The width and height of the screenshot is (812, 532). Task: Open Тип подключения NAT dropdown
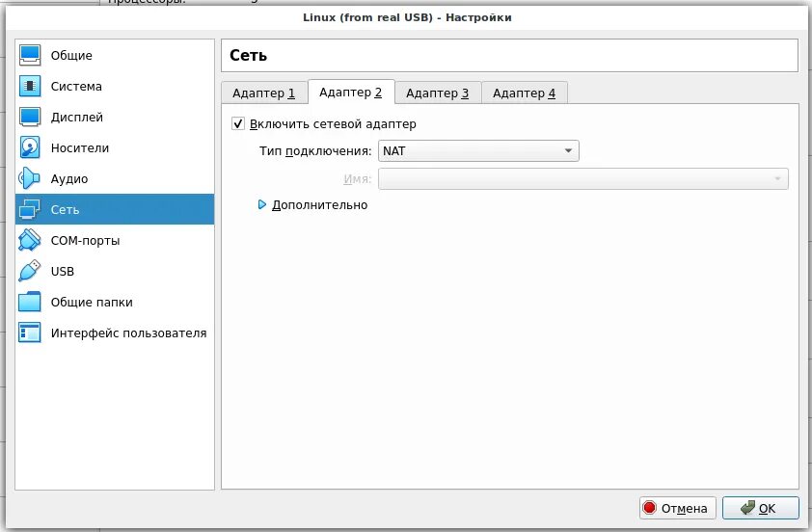tap(478, 150)
